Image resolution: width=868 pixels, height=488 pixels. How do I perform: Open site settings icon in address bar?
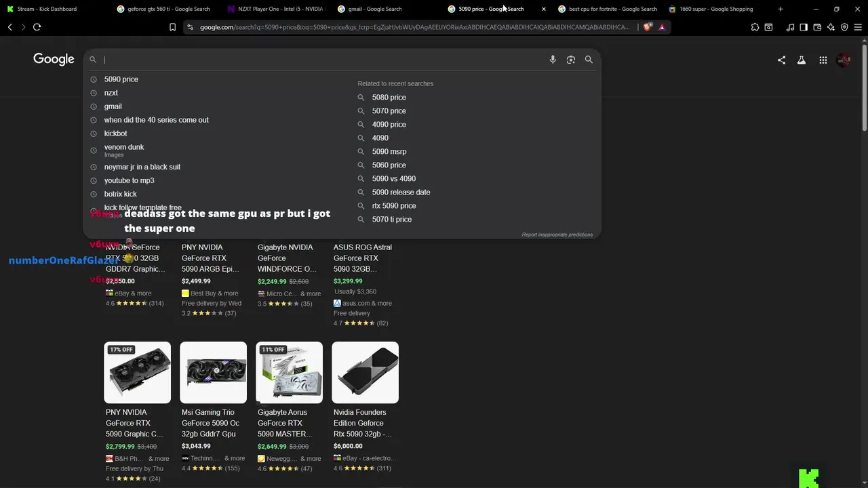[x=190, y=27]
